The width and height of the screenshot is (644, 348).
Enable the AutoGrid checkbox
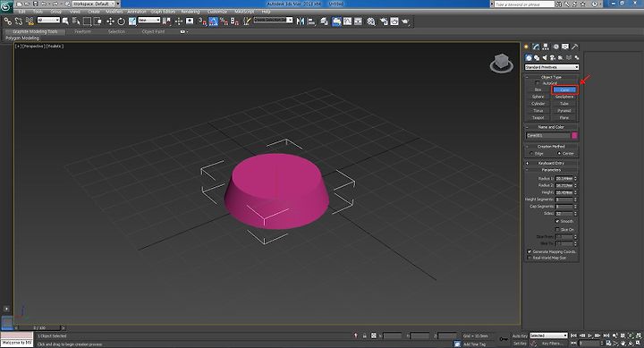[x=538, y=83]
